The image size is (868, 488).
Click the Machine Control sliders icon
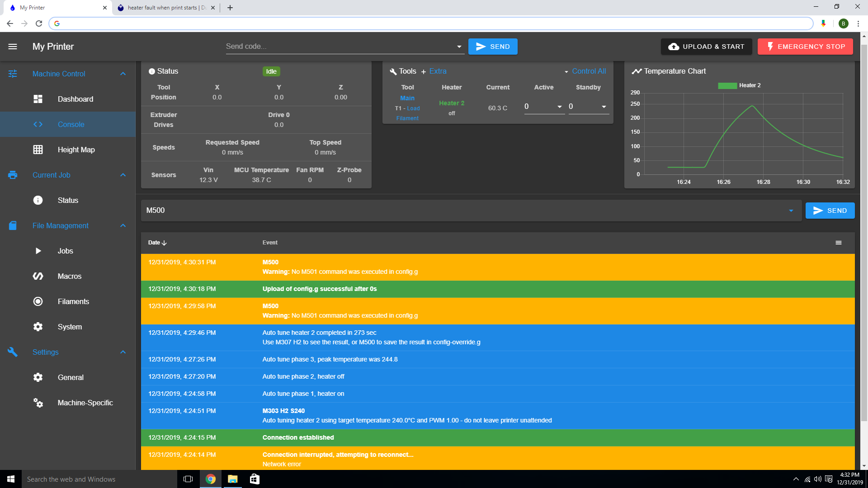coord(13,74)
